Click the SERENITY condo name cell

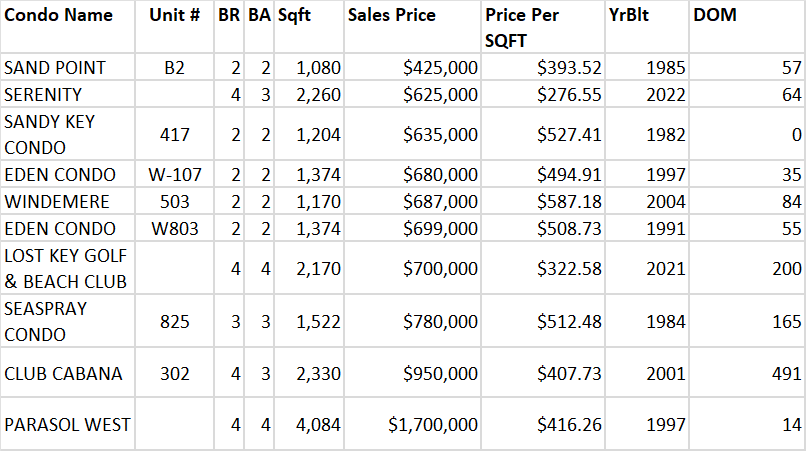click(44, 94)
